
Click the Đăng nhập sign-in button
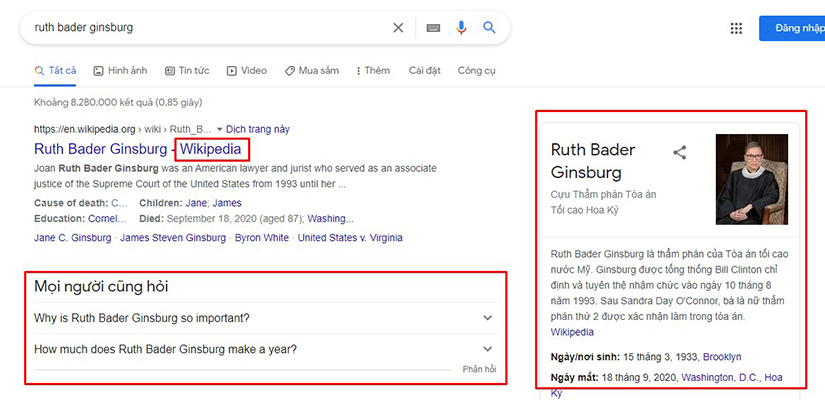792,28
